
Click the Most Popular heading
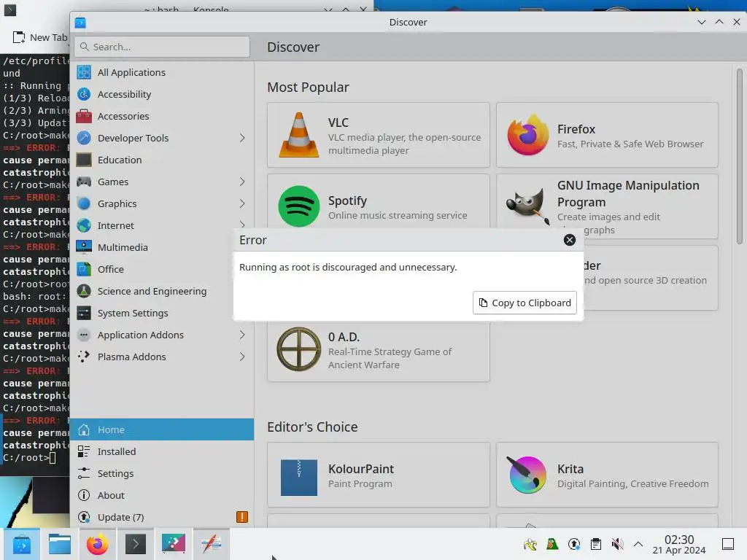308,87
